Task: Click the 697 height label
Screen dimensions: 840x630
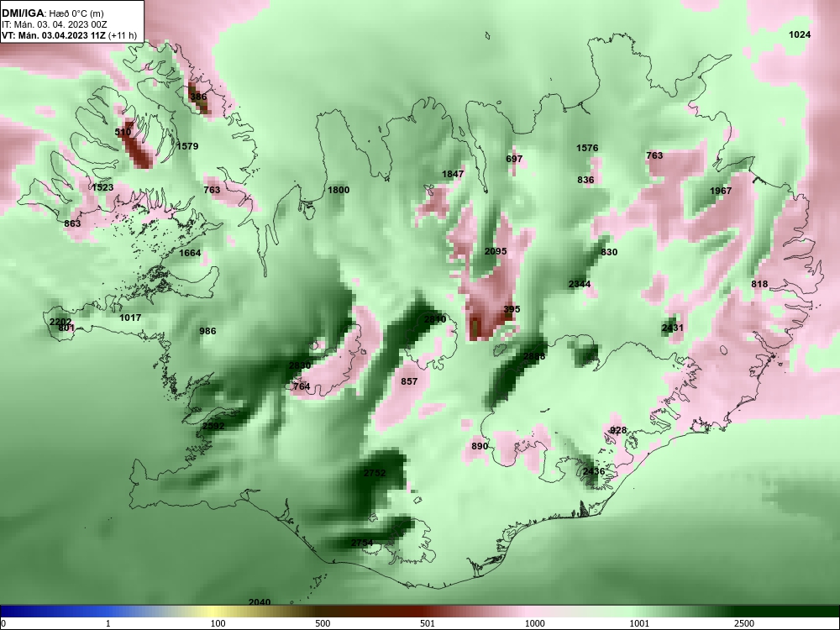Action: 514,159
